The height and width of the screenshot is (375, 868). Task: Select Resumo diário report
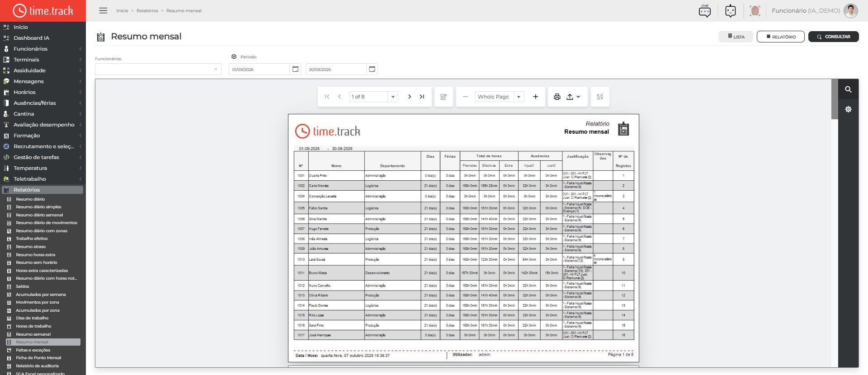(x=30, y=199)
